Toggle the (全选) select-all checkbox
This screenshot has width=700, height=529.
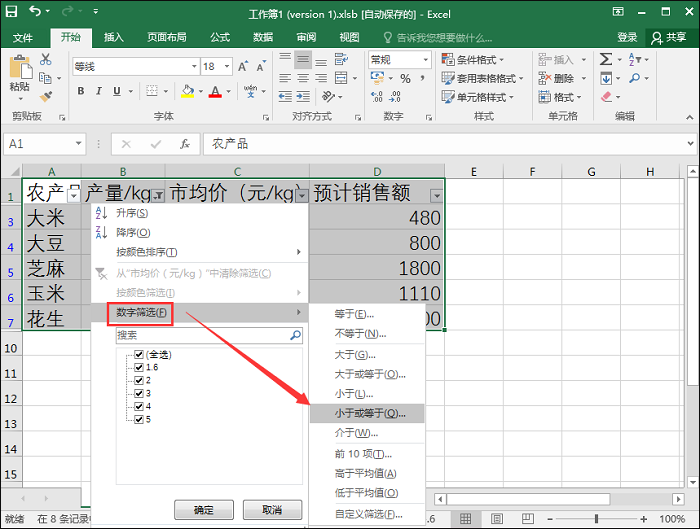tap(139, 354)
